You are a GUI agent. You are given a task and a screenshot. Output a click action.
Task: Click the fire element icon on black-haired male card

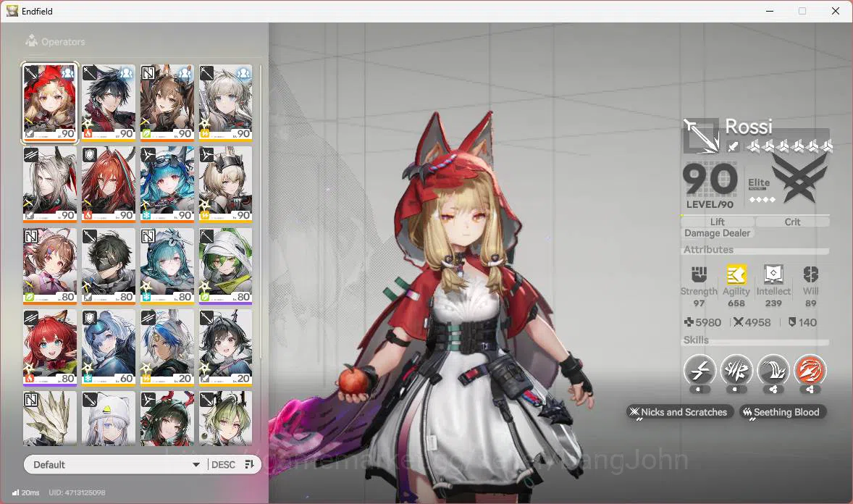coord(88,133)
